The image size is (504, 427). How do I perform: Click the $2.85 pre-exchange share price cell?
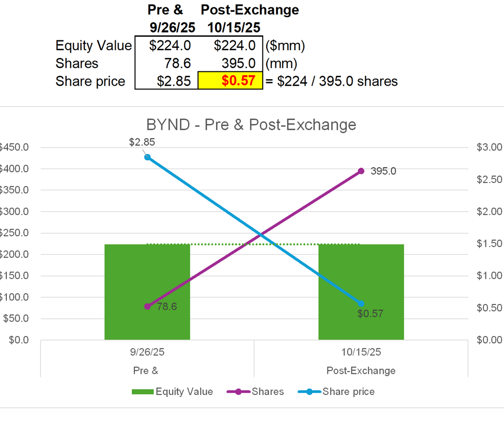(x=166, y=81)
